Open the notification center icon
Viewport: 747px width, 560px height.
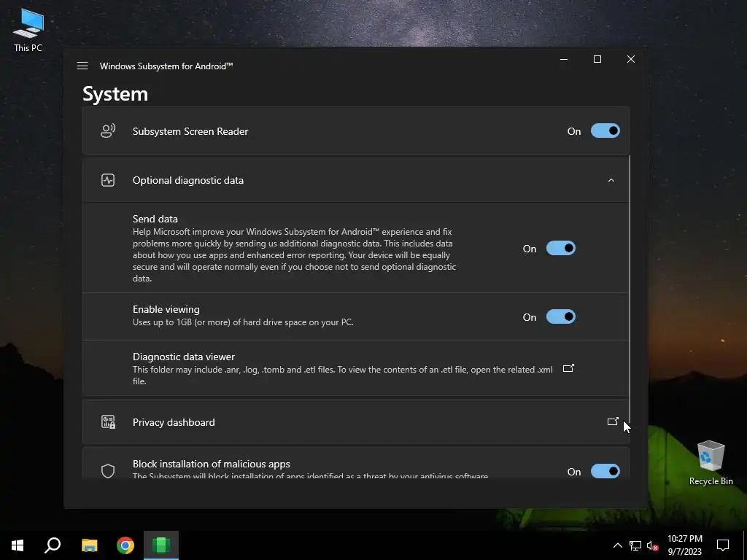click(x=723, y=545)
